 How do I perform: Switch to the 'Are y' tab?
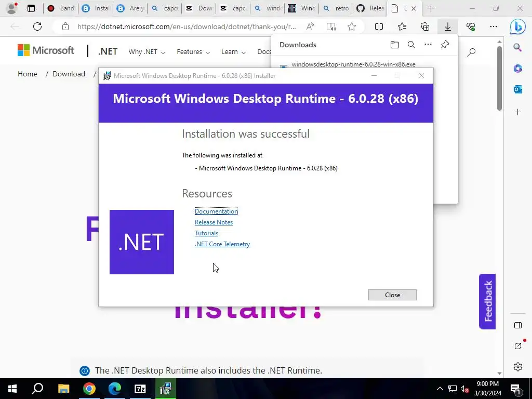130,8
